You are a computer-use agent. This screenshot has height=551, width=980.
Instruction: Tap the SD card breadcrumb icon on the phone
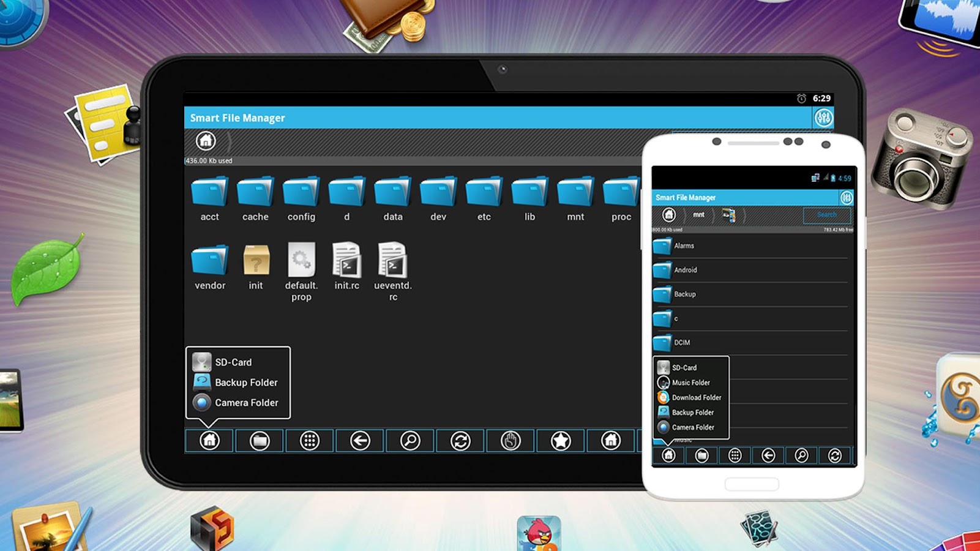pyautogui.click(x=728, y=215)
